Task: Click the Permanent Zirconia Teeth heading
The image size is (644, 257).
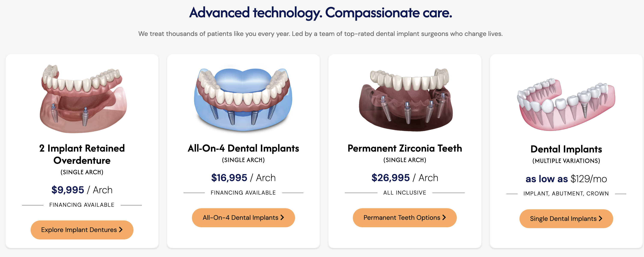Action: tap(405, 148)
